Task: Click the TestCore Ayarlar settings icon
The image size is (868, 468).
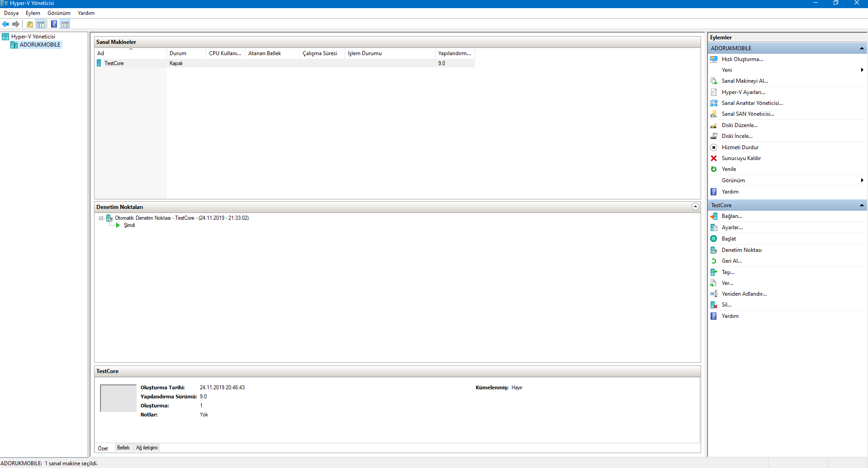Action: click(714, 227)
